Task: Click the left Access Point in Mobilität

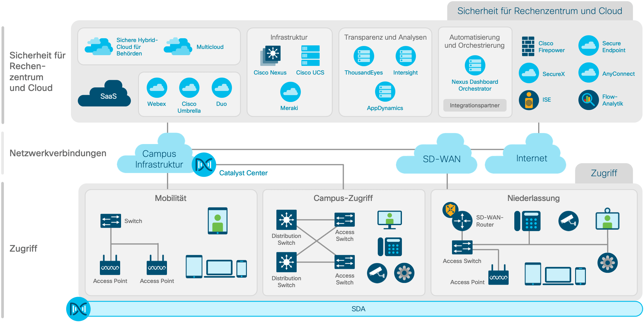Action: (110, 265)
